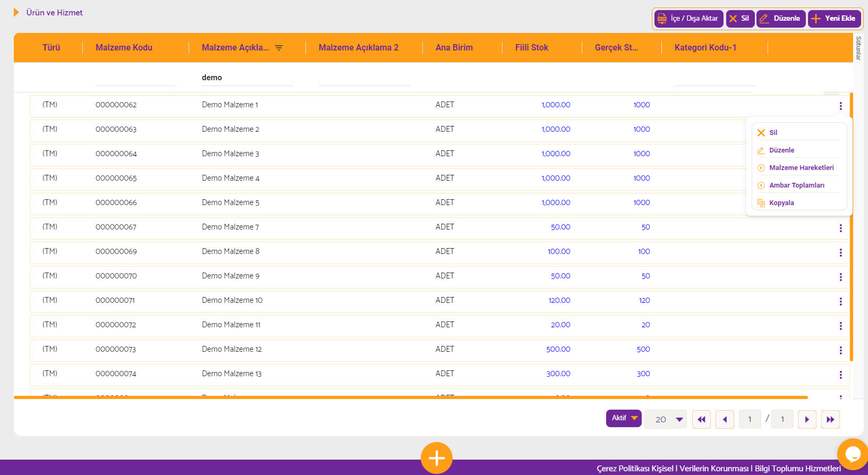Sort by Kategori Kodu-1 column header
Viewport: 868px width, 475px height.
(705, 48)
